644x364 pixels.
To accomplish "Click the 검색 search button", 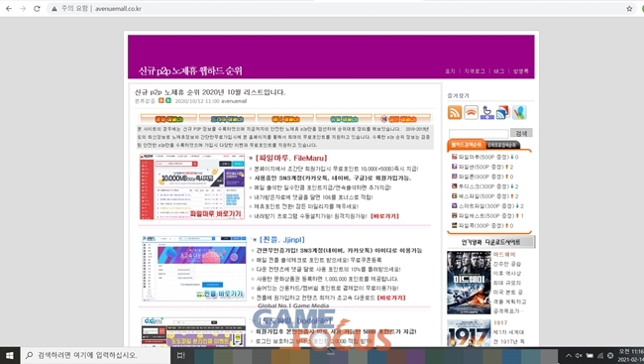I will pyautogui.click(x=521, y=133).
